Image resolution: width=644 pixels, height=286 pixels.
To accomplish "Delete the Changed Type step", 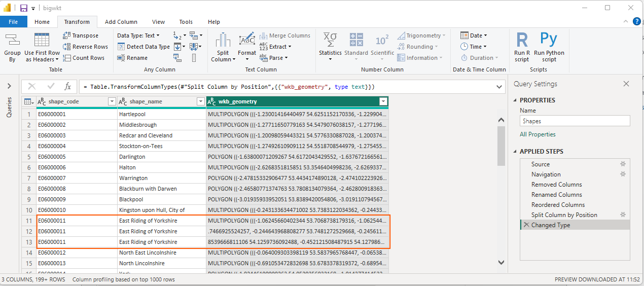I will tap(526, 225).
